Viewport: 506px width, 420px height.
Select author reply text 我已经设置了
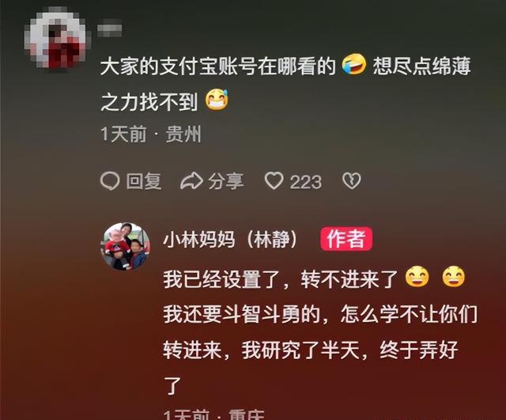320,331
